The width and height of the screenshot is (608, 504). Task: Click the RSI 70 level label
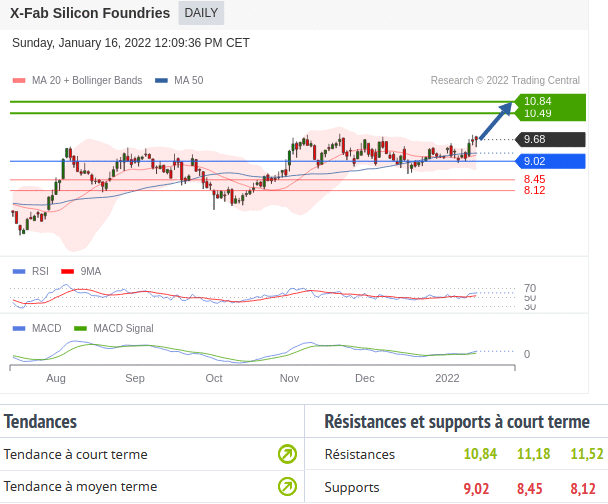[x=530, y=288]
